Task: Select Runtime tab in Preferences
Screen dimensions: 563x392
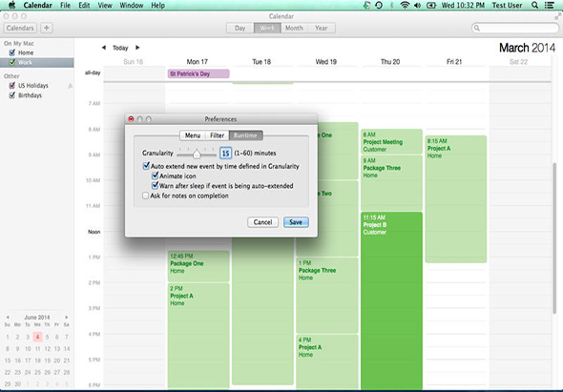Action: 245,135
